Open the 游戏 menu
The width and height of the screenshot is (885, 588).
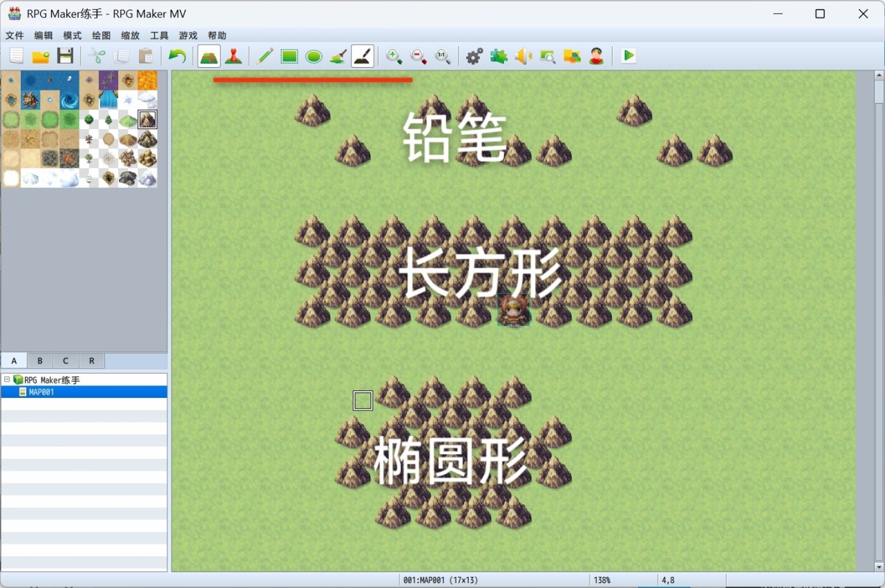(188, 35)
